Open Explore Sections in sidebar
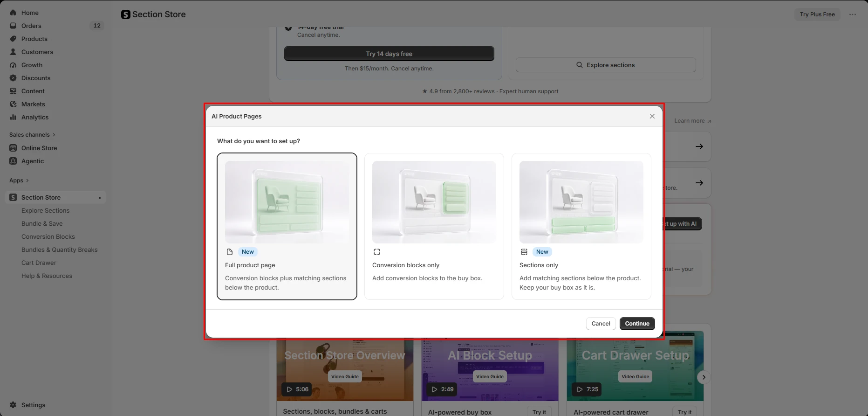 pyautogui.click(x=45, y=210)
